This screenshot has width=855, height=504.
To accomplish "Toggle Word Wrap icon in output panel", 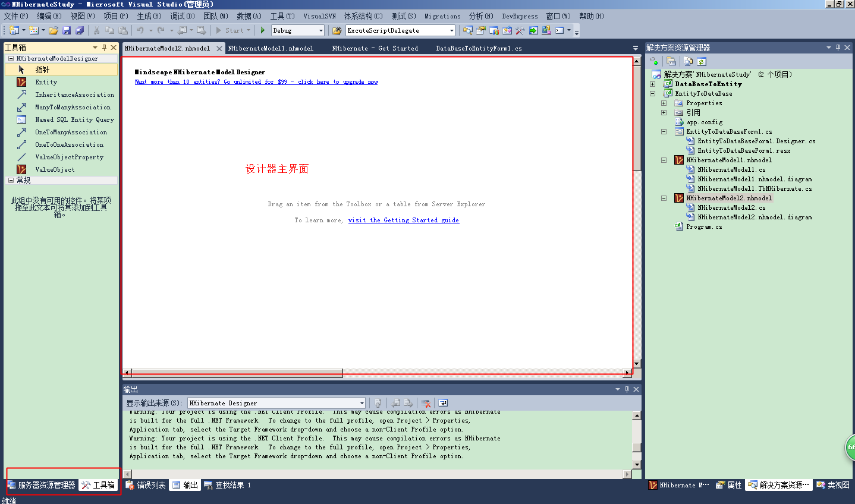I will (x=443, y=403).
